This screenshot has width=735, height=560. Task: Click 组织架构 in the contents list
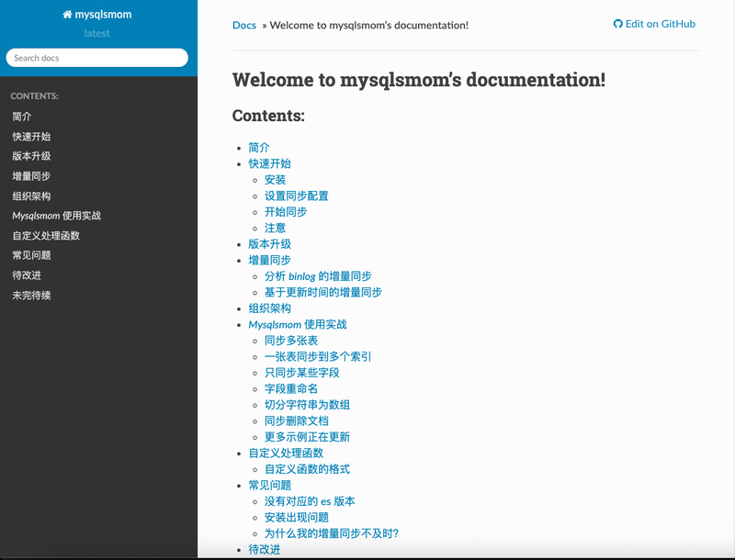(x=269, y=308)
